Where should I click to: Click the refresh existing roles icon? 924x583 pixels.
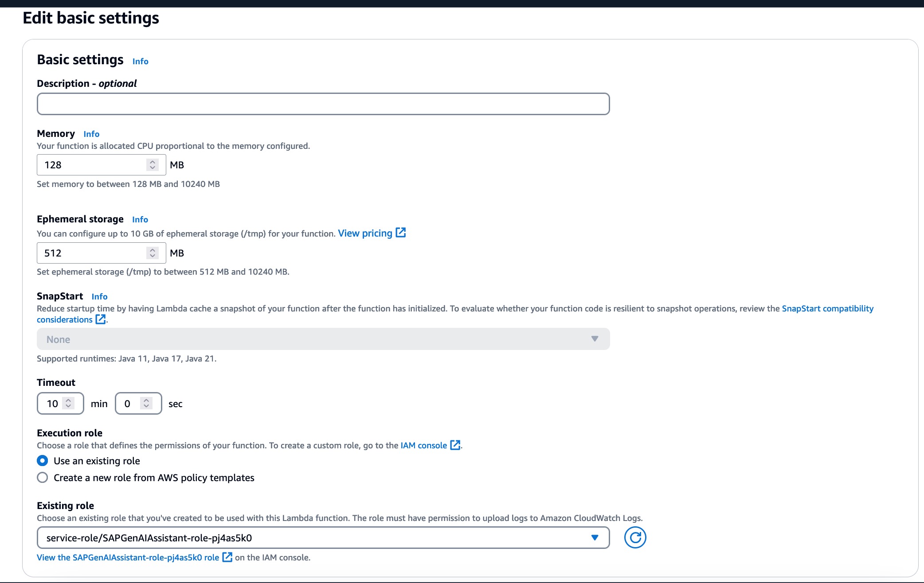click(635, 537)
